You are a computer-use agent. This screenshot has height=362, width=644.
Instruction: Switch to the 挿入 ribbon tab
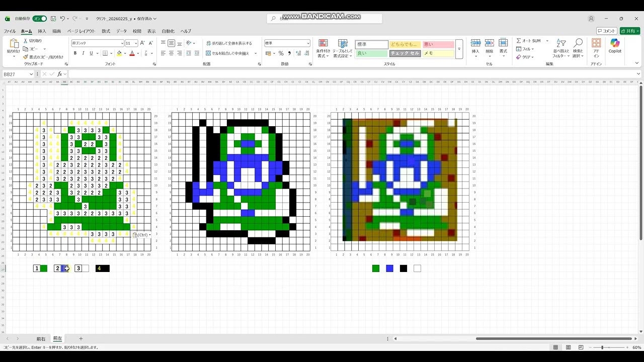coord(42,31)
